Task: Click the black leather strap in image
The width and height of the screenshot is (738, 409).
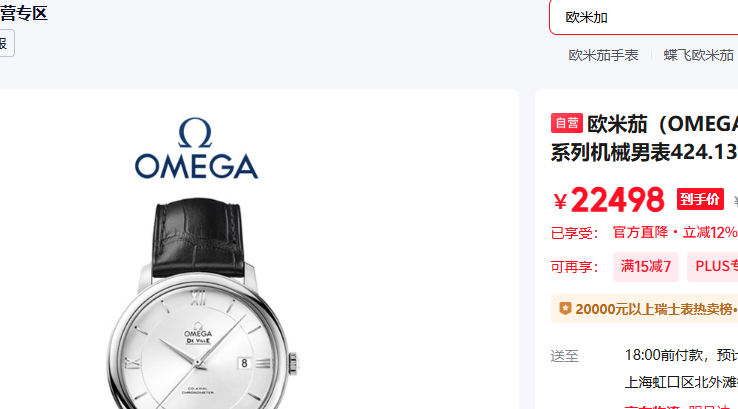Action: tap(198, 238)
